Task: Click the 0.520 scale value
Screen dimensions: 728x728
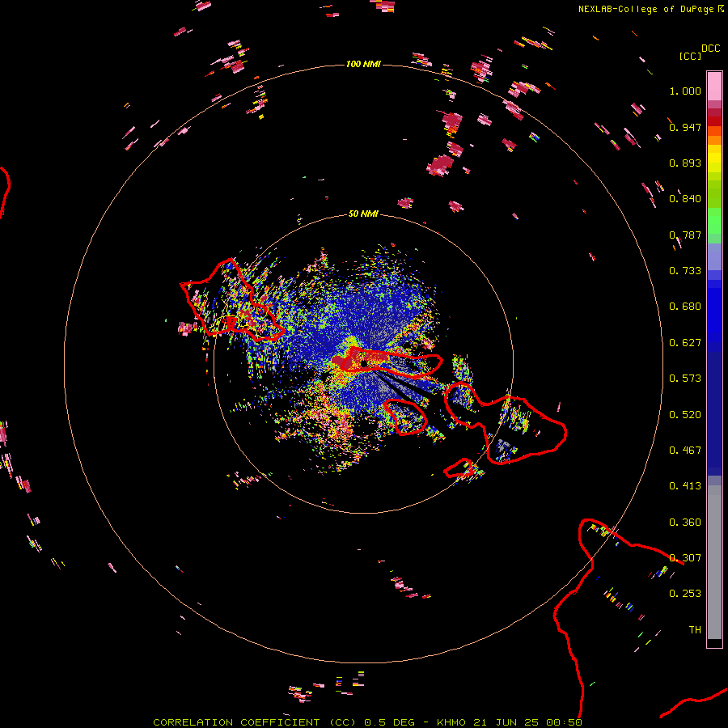Action: [x=685, y=415]
